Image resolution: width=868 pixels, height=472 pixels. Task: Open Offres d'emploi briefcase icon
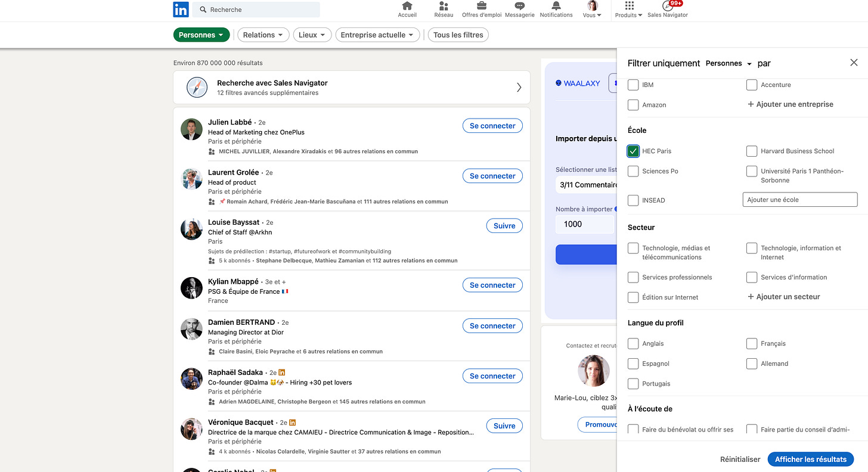[x=482, y=6]
